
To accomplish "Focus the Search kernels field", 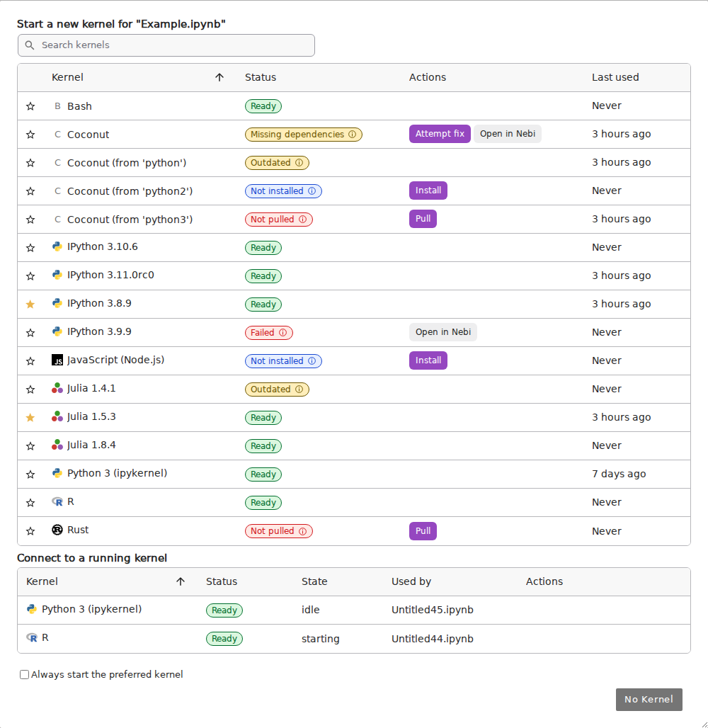I will 166,45.
